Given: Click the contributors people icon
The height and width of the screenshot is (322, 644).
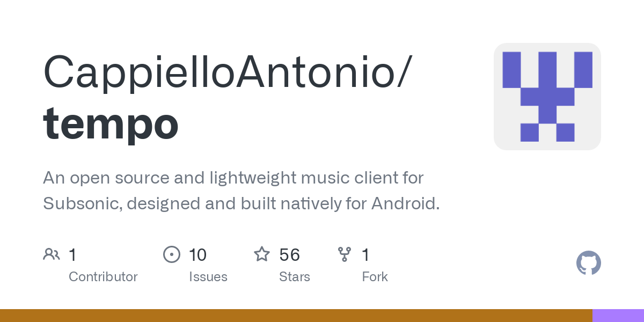Looking at the screenshot, I should pyautogui.click(x=52, y=254).
